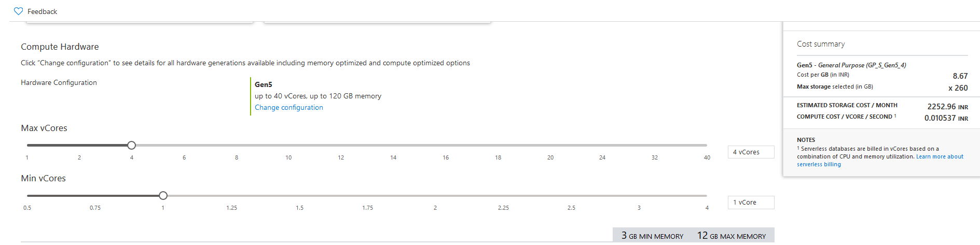Image resolution: width=980 pixels, height=245 pixels.
Task: Open the Feedback text link
Action: 42,11
